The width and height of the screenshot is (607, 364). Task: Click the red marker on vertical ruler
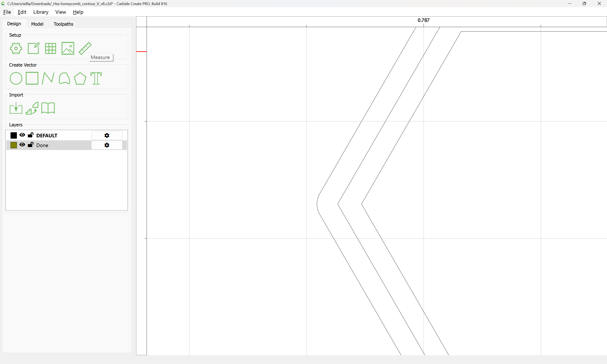click(x=142, y=52)
